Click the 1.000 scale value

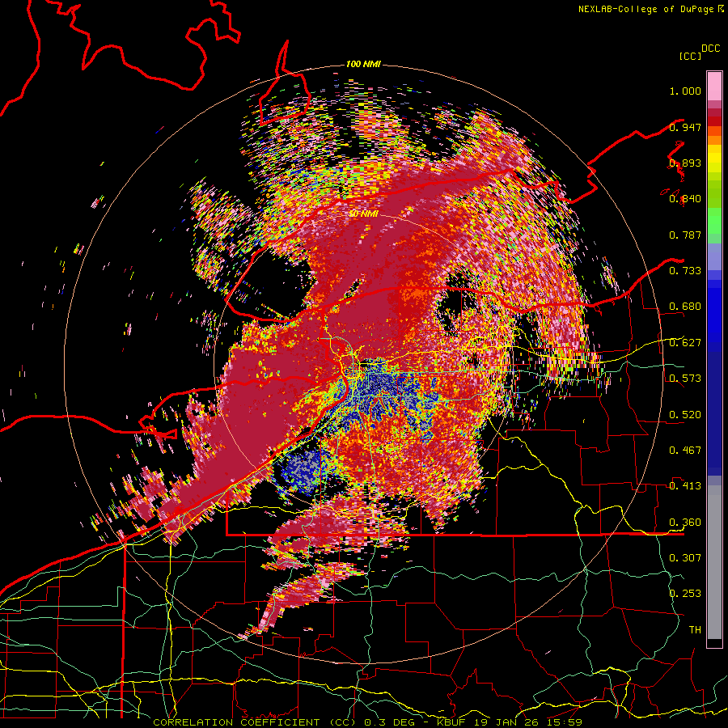(685, 91)
